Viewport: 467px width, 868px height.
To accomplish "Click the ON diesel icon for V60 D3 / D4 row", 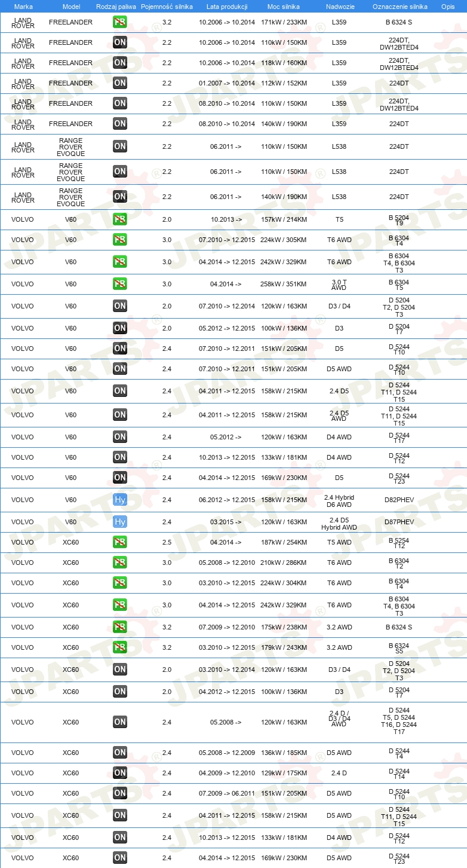I will point(120,306).
